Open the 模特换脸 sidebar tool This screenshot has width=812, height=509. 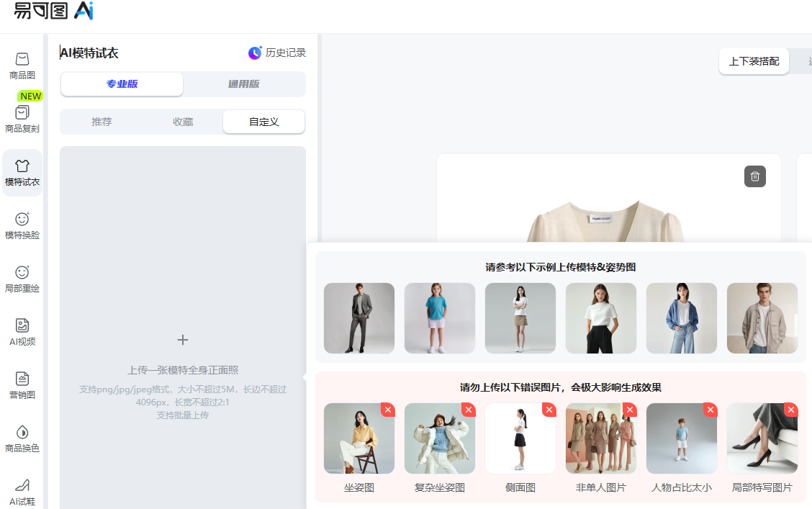point(22,226)
